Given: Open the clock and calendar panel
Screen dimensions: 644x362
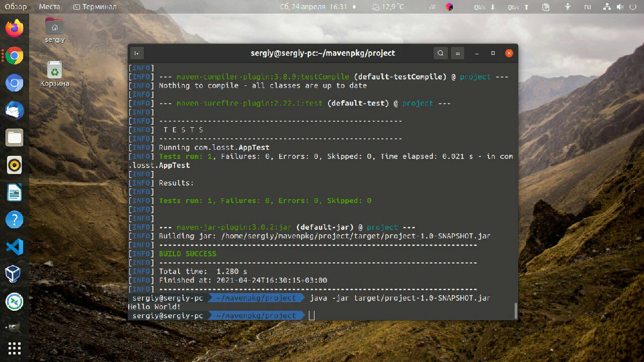Looking at the screenshot, I should click(x=313, y=7).
